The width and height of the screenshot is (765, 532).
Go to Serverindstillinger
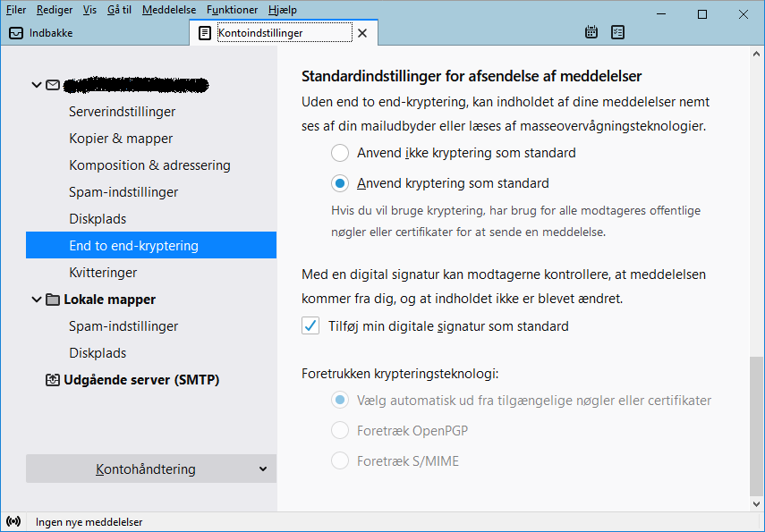(122, 112)
